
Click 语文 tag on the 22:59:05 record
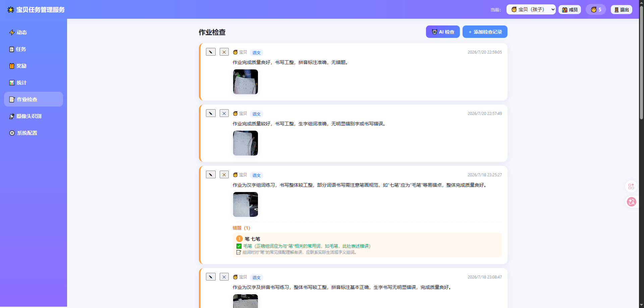click(x=257, y=53)
